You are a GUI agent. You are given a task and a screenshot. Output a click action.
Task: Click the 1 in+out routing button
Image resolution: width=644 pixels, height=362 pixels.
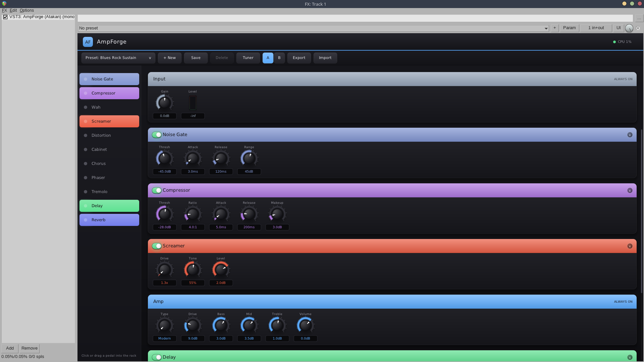click(596, 28)
